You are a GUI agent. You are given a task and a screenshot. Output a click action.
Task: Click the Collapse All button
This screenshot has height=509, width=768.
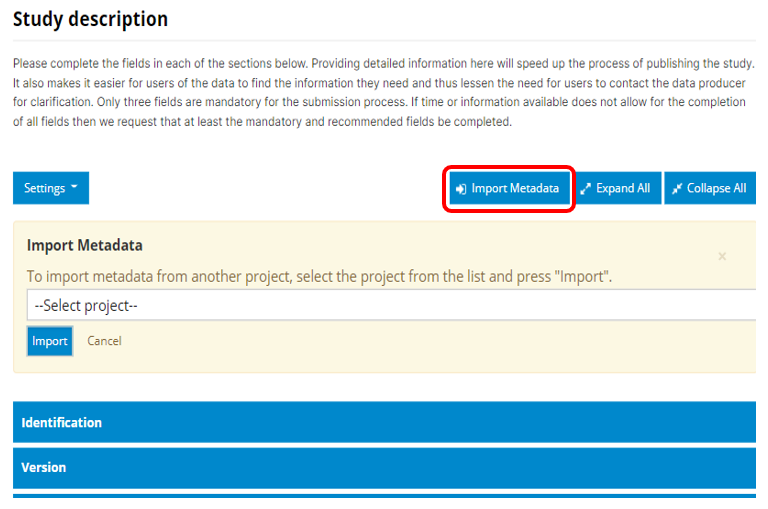710,188
